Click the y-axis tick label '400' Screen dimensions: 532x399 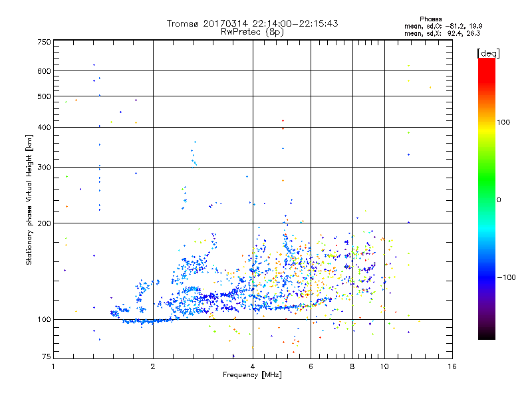click(x=44, y=127)
